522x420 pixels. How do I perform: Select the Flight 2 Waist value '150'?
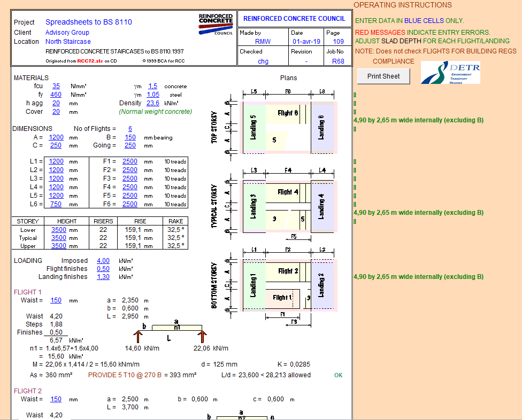[x=56, y=399]
